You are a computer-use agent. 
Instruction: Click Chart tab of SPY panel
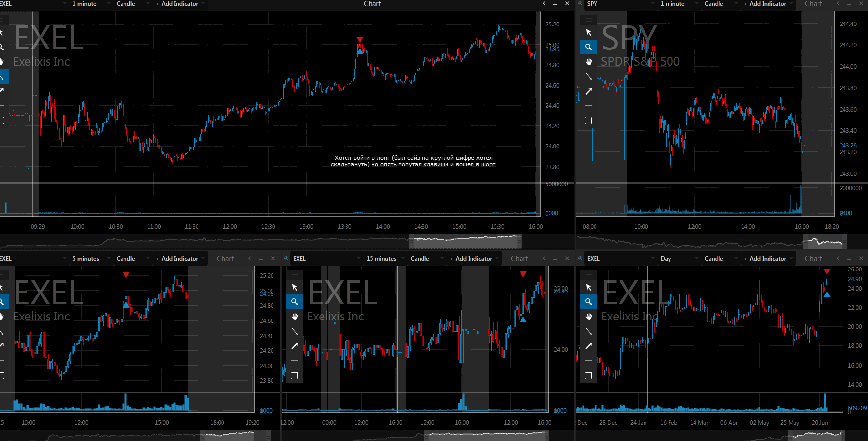click(x=813, y=4)
